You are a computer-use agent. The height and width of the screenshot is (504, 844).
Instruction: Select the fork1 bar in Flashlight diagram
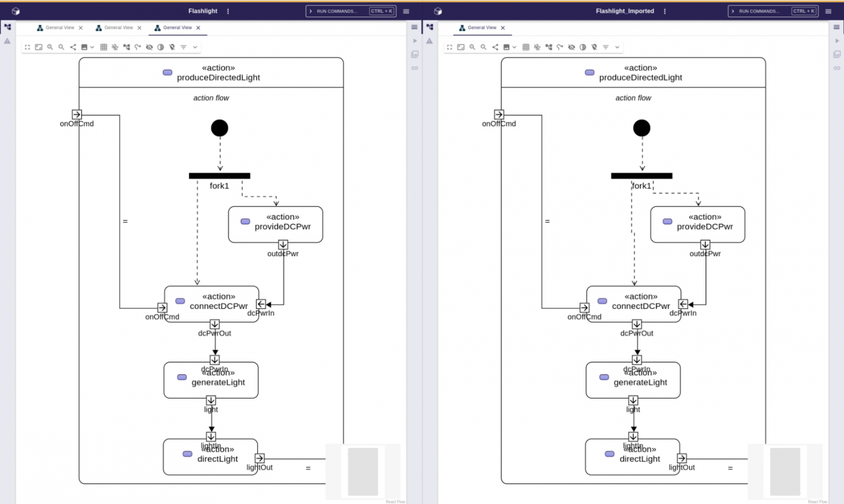[x=220, y=176]
